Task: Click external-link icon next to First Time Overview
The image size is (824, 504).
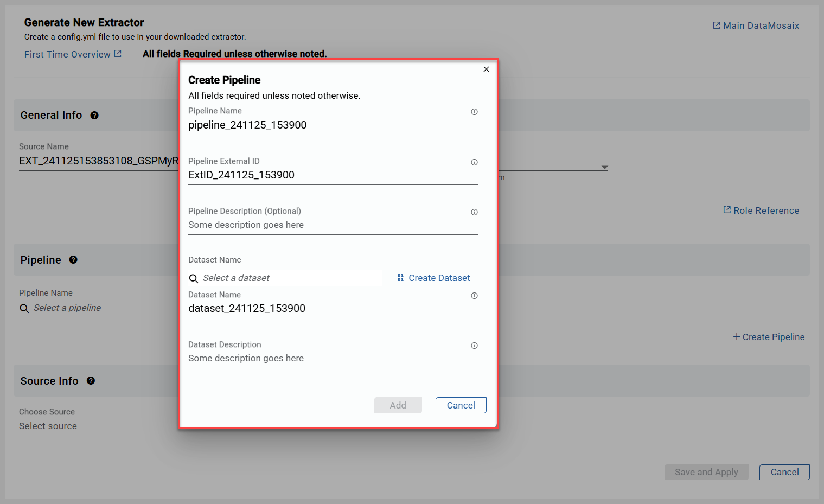Action: click(118, 54)
